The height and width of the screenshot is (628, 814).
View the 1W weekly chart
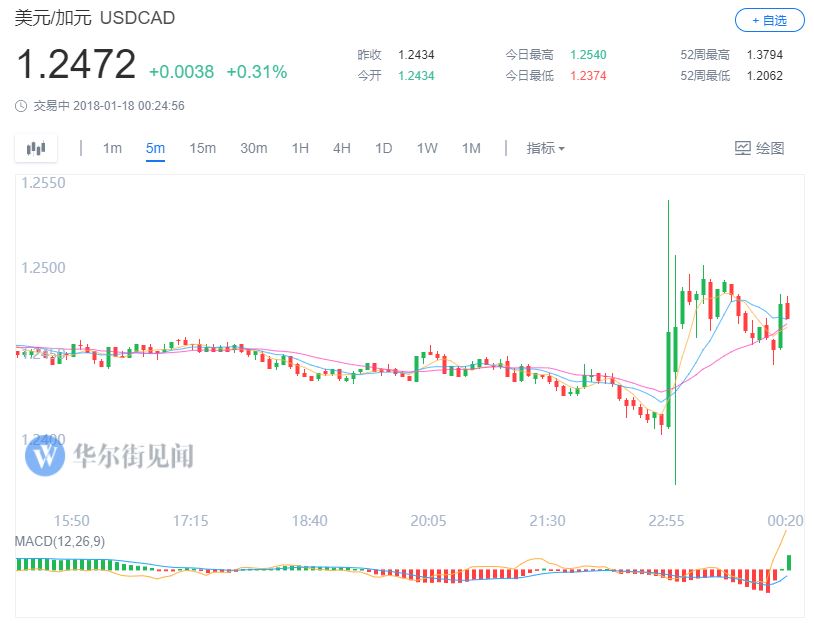(427, 149)
